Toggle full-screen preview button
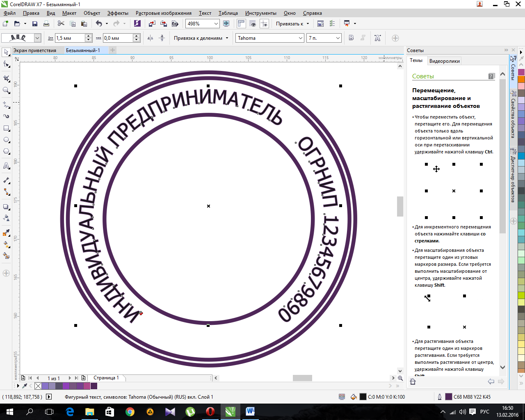The height and width of the screenshot is (420, 525). (x=226, y=24)
